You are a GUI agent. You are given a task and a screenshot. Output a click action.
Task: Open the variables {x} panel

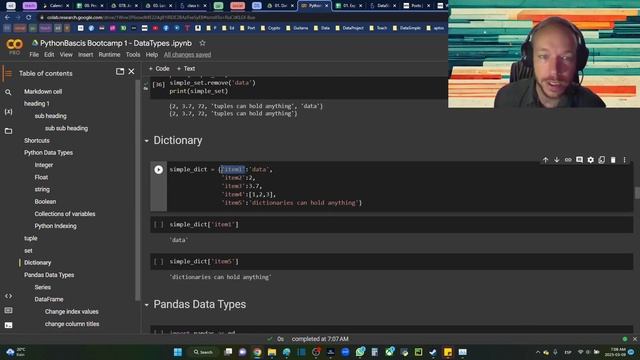pos(8,111)
